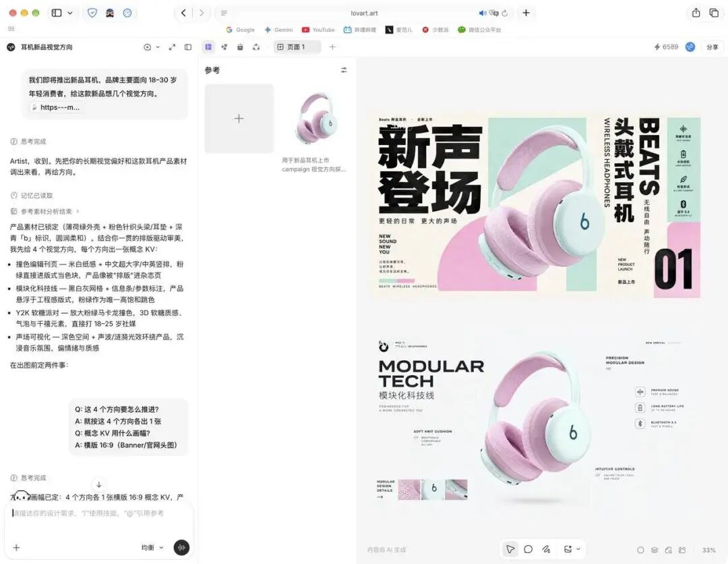Click the Lovart logo next to project title
The height and width of the screenshot is (564, 728).
[x=11, y=47]
